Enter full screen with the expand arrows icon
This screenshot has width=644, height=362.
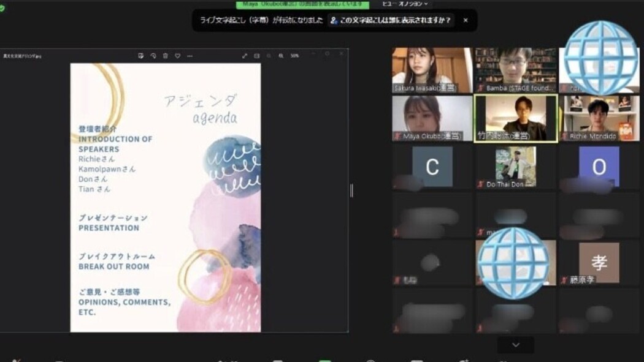point(245,56)
